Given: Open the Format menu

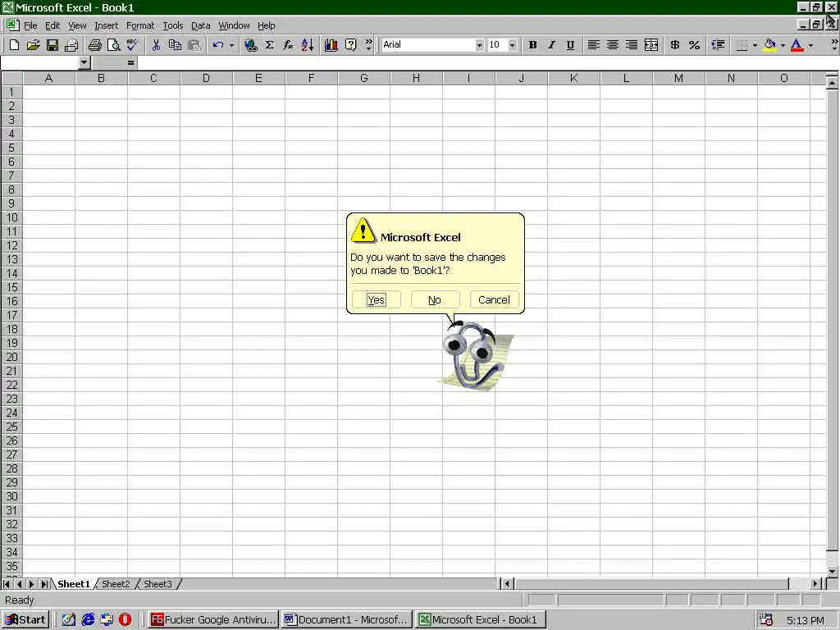Looking at the screenshot, I should tap(139, 25).
